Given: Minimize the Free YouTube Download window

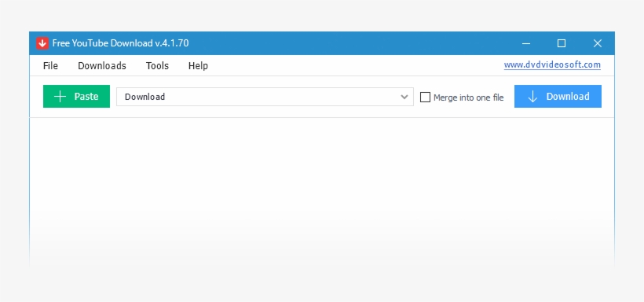Looking at the screenshot, I should 525,43.
